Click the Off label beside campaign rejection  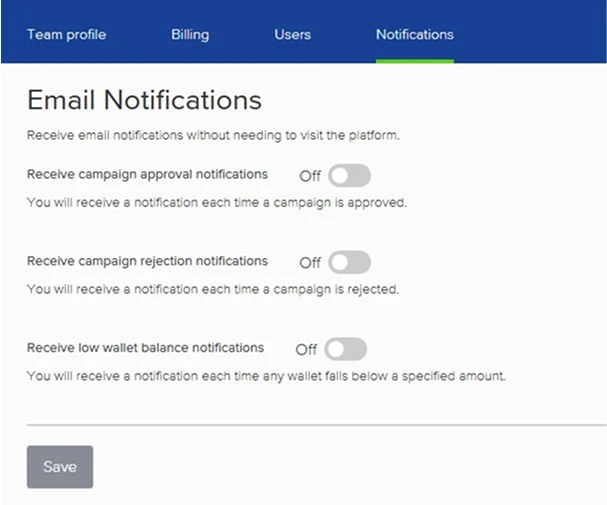[x=310, y=263]
